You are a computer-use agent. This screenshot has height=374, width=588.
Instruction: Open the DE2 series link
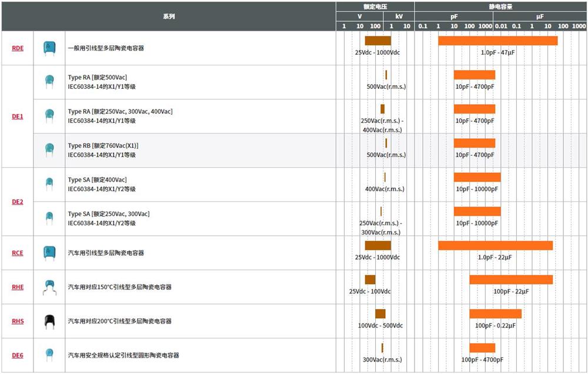click(18, 202)
